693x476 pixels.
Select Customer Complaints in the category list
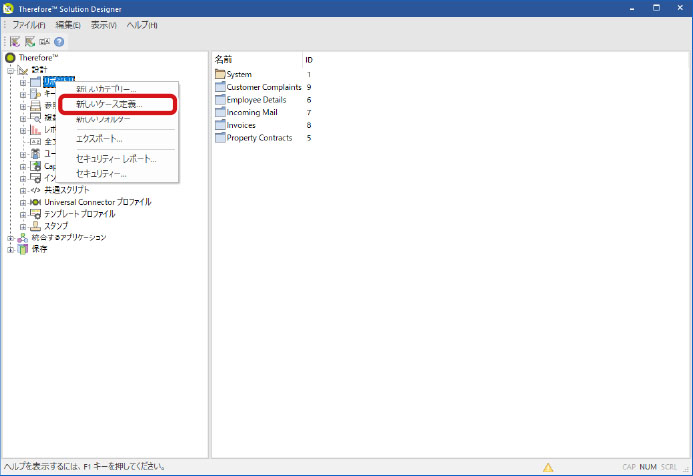(x=264, y=87)
